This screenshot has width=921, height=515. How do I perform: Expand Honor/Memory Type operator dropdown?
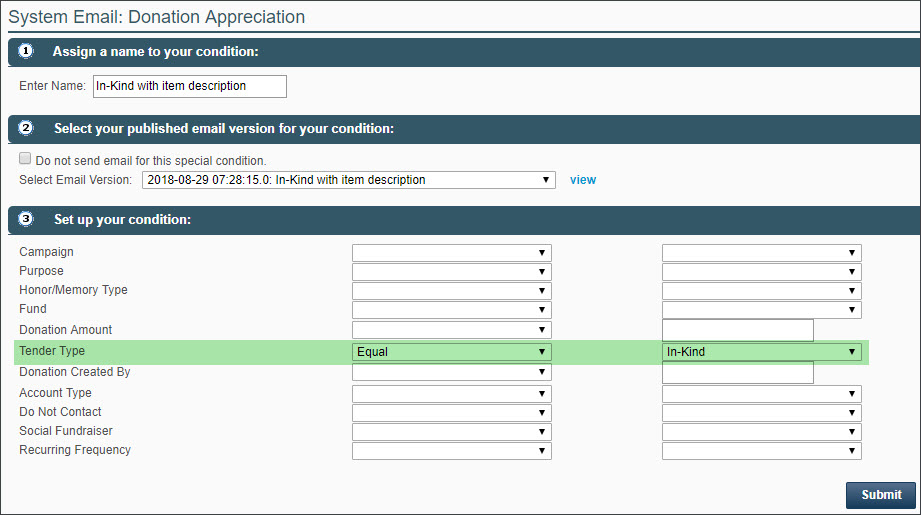[x=452, y=291]
